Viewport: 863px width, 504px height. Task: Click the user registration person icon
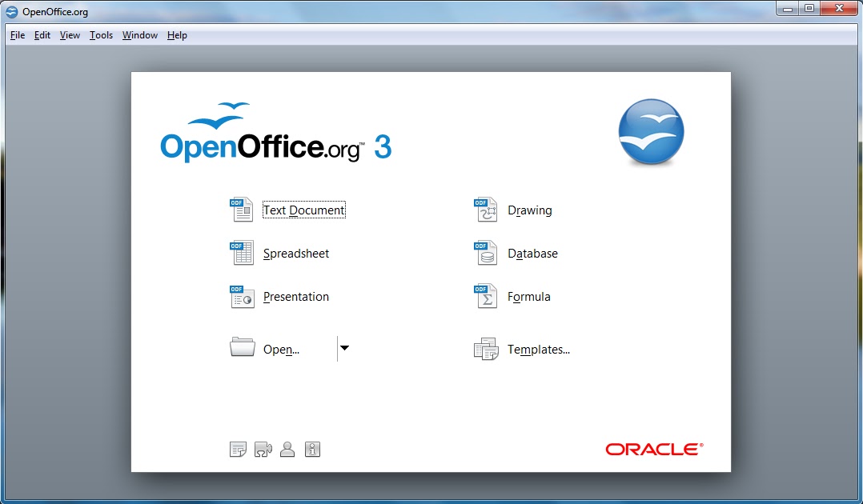point(287,450)
